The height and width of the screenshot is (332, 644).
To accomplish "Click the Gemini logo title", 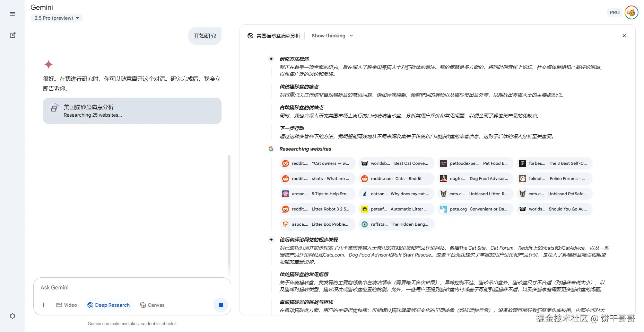I will (42, 7).
